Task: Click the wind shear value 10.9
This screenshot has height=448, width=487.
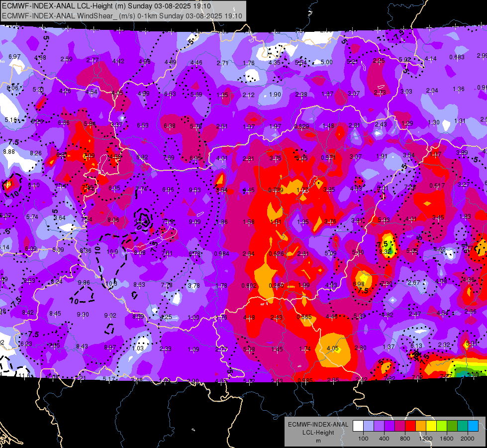Action: pos(112,252)
